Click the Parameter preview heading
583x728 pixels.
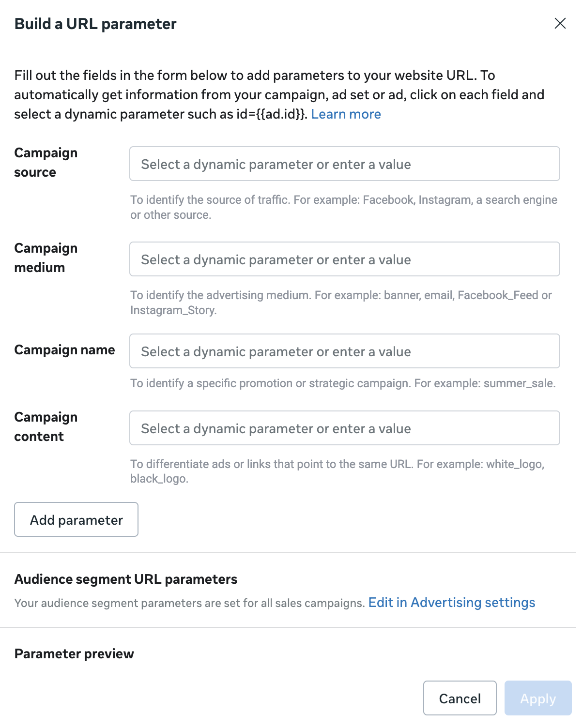pyautogui.click(x=74, y=654)
